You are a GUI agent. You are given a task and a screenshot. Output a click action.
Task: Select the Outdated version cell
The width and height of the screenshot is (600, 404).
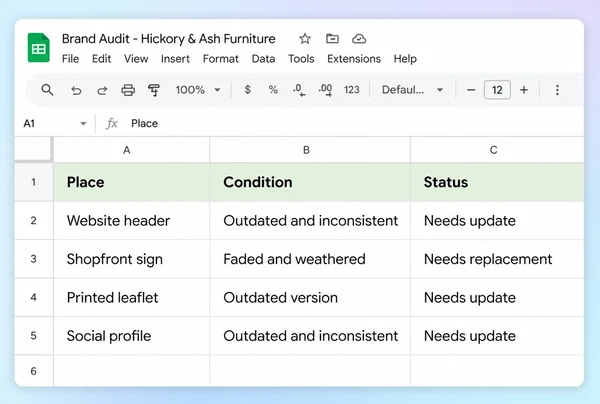(x=310, y=298)
